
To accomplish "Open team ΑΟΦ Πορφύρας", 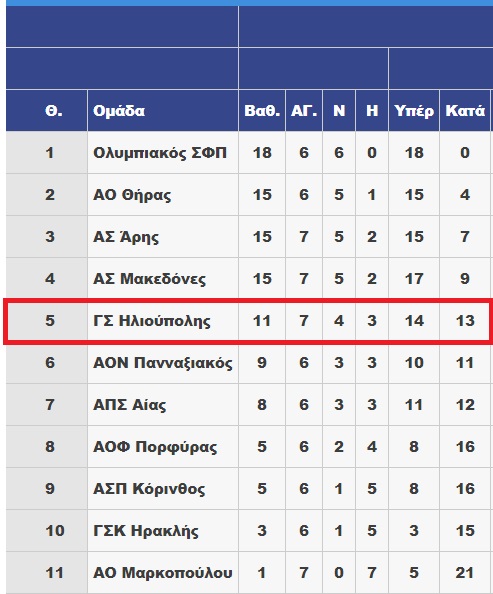I will point(155,447).
